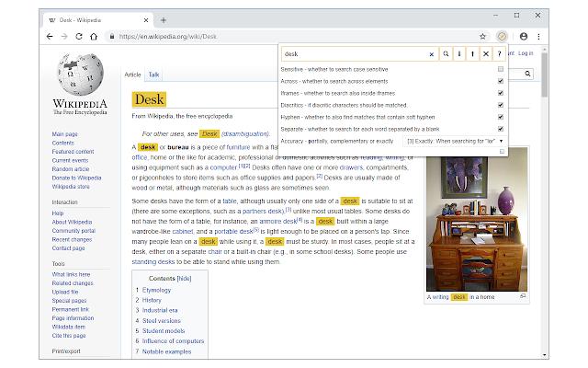The width and height of the screenshot is (588, 368).
Task: Jump to next match with down arrow
Action: click(459, 53)
